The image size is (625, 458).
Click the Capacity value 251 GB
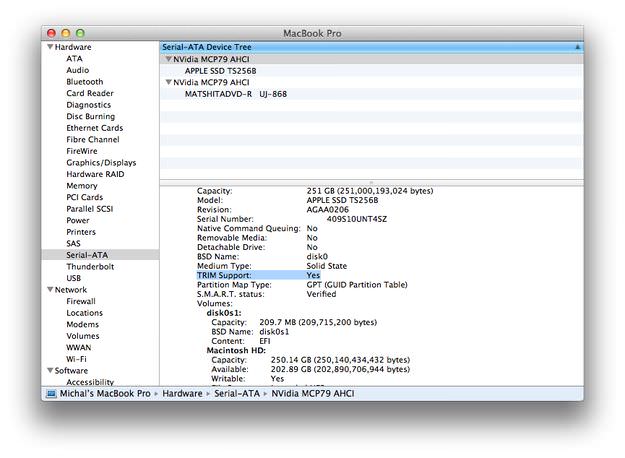pyautogui.click(x=369, y=191)
